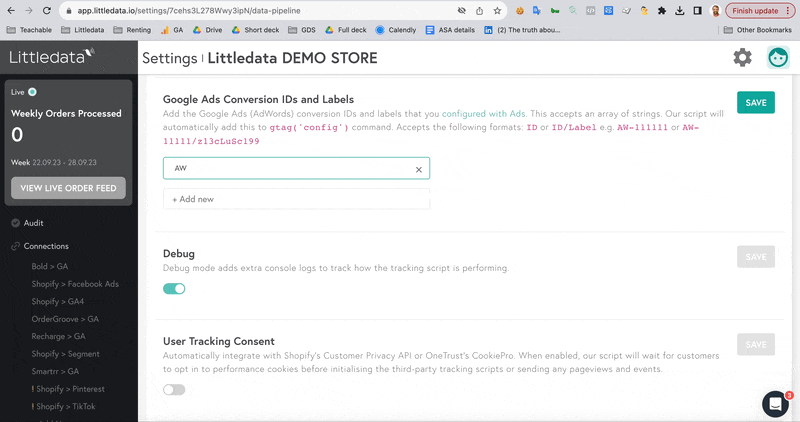Click the eye-slash icon in address bar

[x=462, y=11]
